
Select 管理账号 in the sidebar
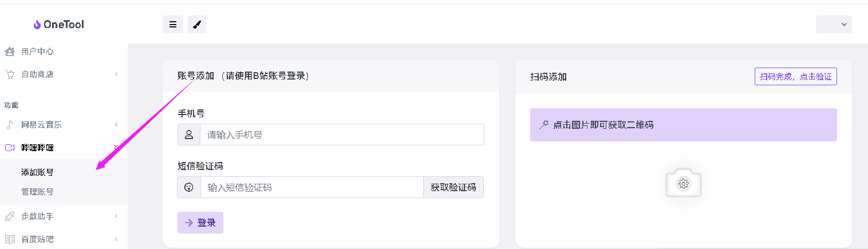tap(37, 192)
